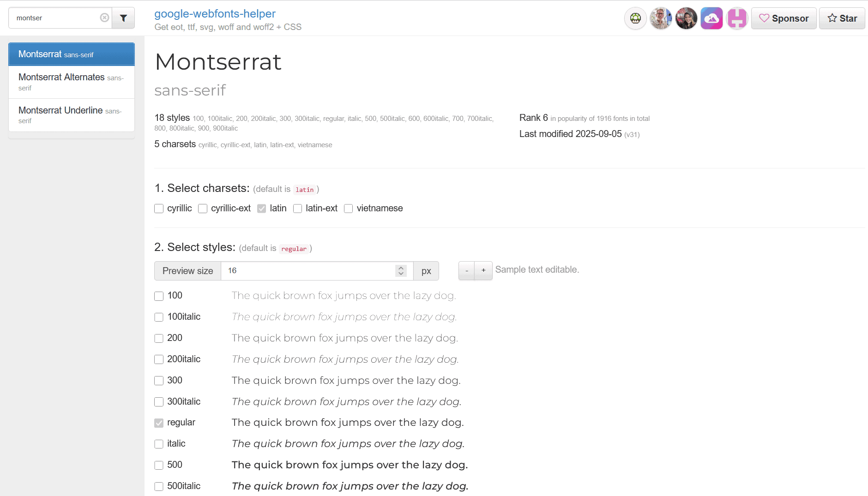Enable the cyrillic charset checkbox
The height and width of the screenshot is (496, 868).
point(159,209)
